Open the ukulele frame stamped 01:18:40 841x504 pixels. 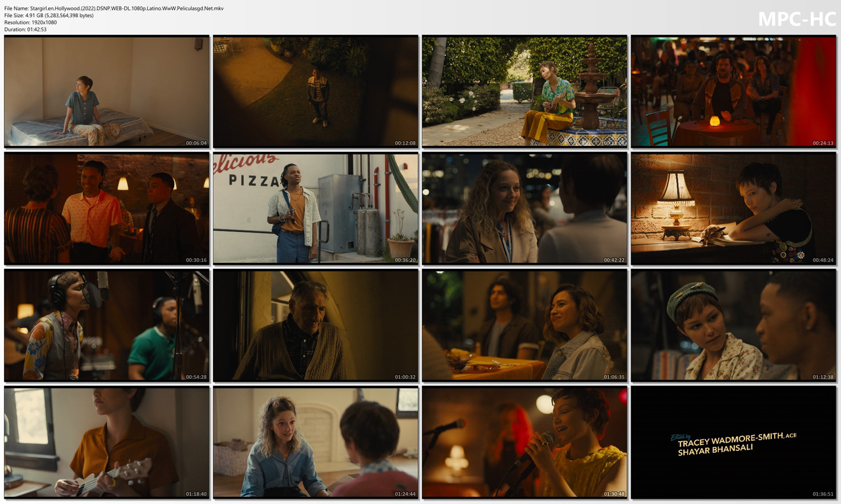[x=106, y=442]
